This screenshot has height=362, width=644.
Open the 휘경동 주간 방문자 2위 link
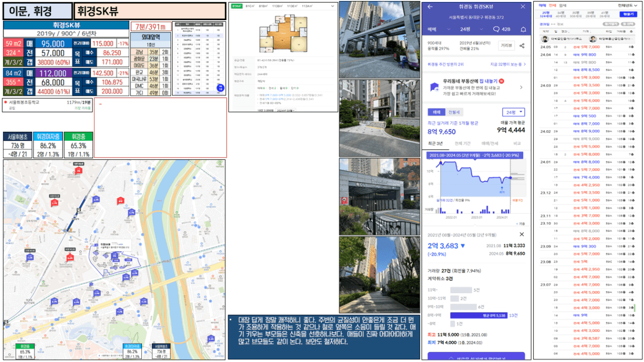pyautogui.click(x=446, y=64)
